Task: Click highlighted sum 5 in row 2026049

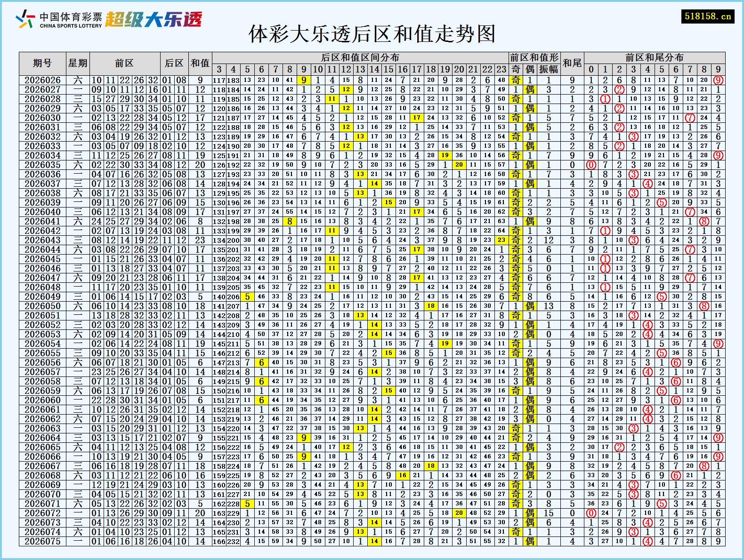Action: [x=247, y=296]
